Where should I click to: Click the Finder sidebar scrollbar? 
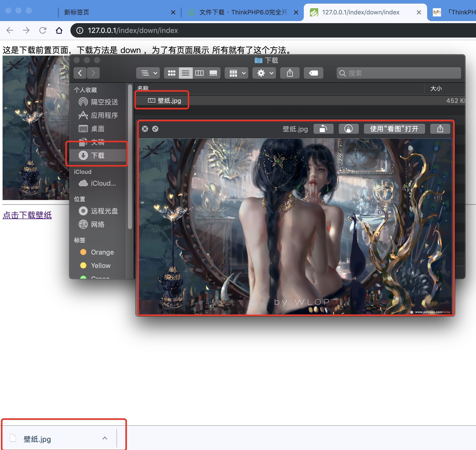coord(130,156)
